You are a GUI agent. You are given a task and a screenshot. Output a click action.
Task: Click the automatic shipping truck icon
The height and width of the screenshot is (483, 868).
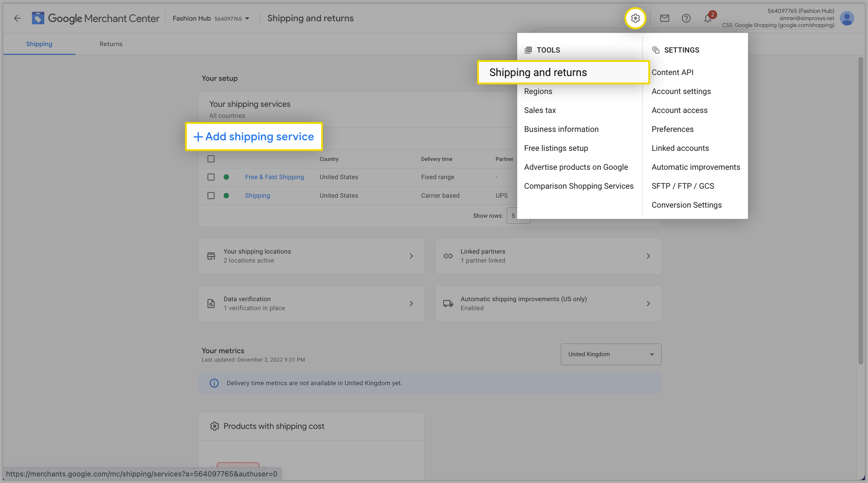pyautogui.click(x=448, y=303)
